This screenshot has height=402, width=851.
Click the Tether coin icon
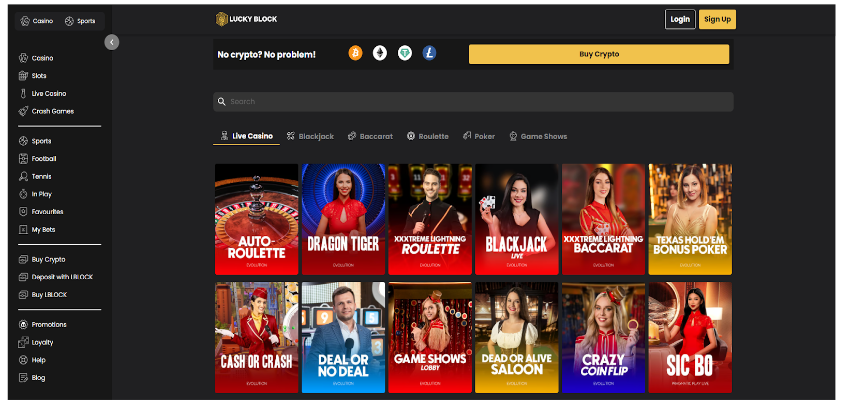405,53
